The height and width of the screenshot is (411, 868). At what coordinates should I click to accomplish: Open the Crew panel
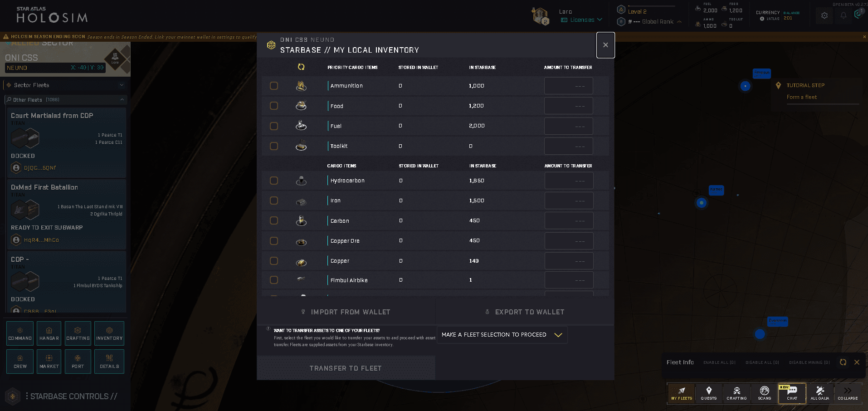[20, 362]
